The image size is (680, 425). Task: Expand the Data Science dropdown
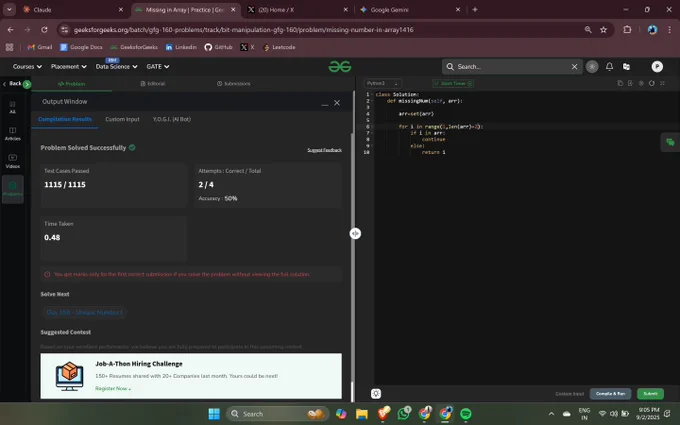tap(116, 66)
